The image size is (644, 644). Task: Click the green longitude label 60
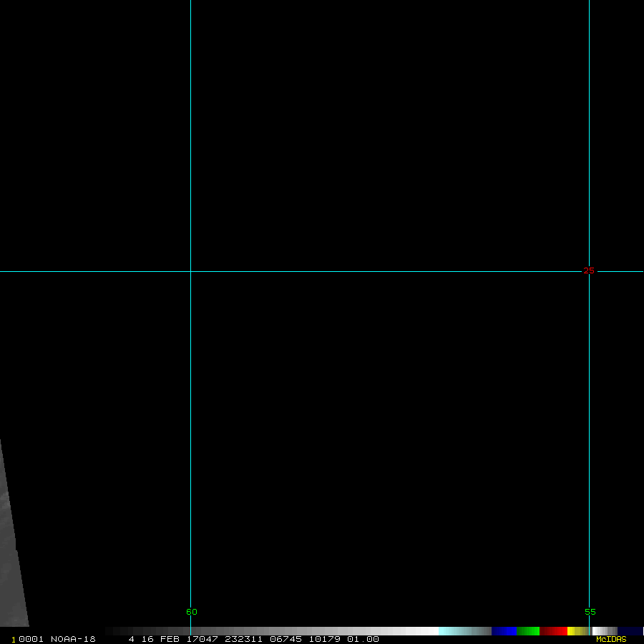(191, 612)
